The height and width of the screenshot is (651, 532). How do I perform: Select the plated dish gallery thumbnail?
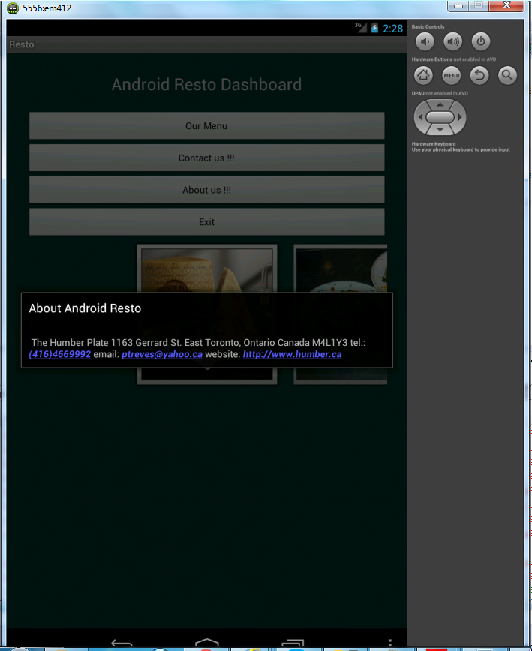(340, 314)
